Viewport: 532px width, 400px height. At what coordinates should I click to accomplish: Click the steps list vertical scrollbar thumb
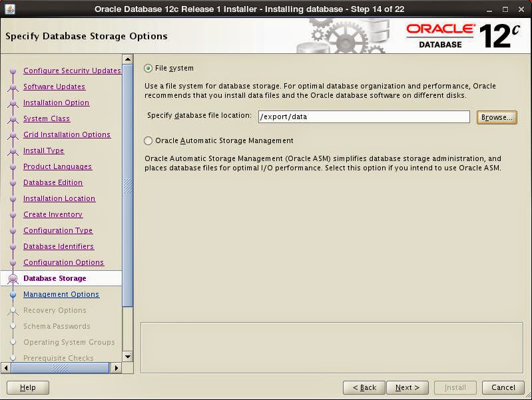(128, 186)
